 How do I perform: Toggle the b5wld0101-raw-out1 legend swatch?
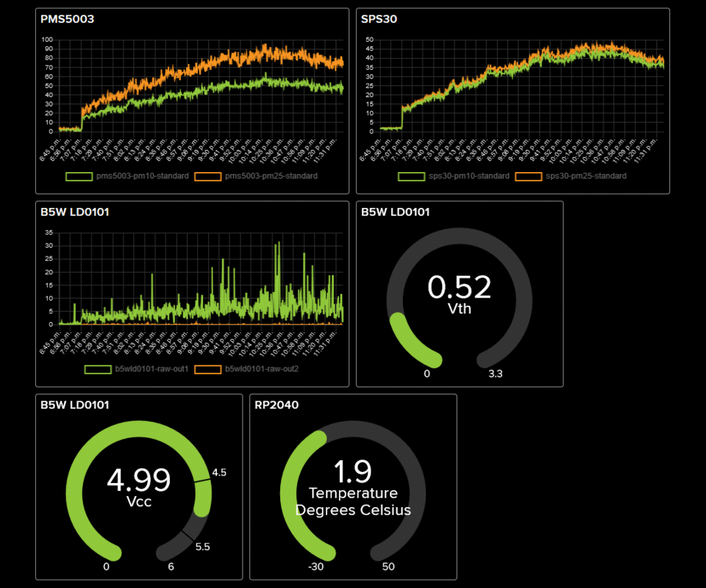point(98,370)
